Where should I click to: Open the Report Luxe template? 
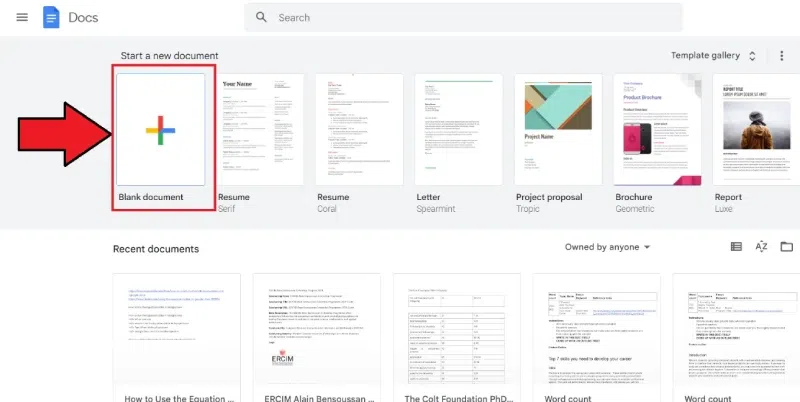click(x=756, y=130)
